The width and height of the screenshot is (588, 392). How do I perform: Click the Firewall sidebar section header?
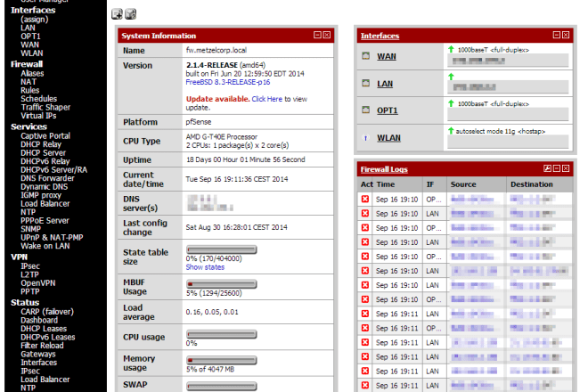pos(27,64)
